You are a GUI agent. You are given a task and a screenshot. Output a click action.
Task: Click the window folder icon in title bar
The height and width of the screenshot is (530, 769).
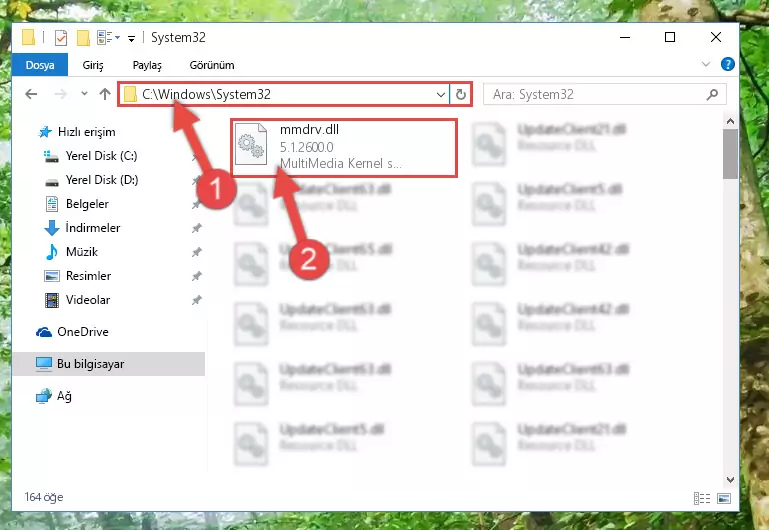[28, 37]
